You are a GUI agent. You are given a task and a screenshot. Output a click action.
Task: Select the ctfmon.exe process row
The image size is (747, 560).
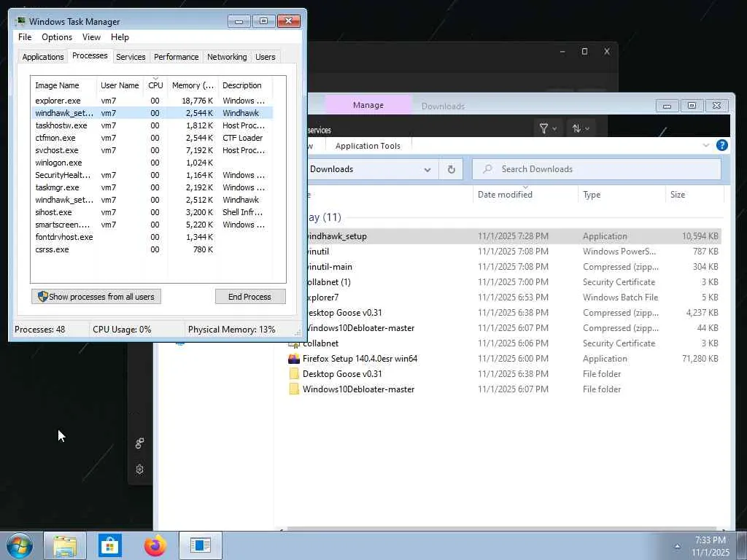click(x=152, y=138)
